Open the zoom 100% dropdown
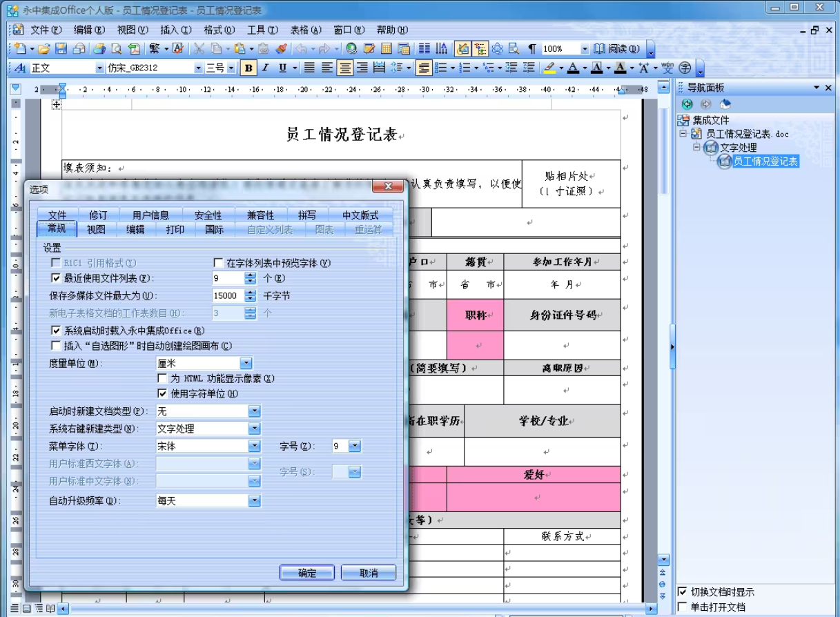Viewport: 840px width, 617px height. pos(585,49)
